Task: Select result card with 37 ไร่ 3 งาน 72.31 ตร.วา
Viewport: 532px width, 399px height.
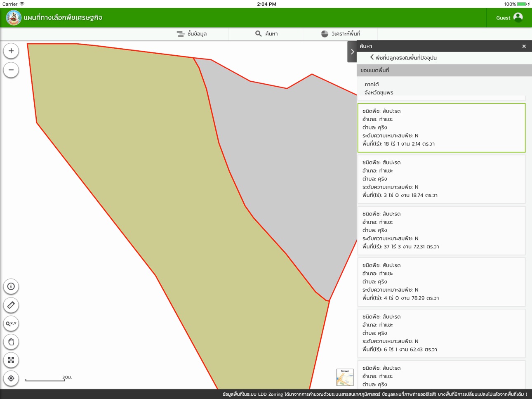Action: [x=441, y=231]
